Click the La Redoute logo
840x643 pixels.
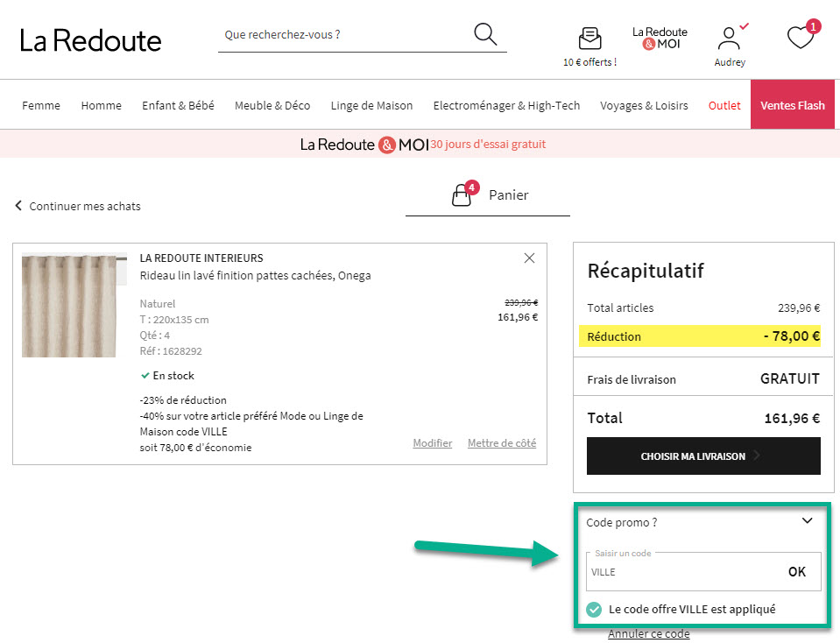pos(90,40)
